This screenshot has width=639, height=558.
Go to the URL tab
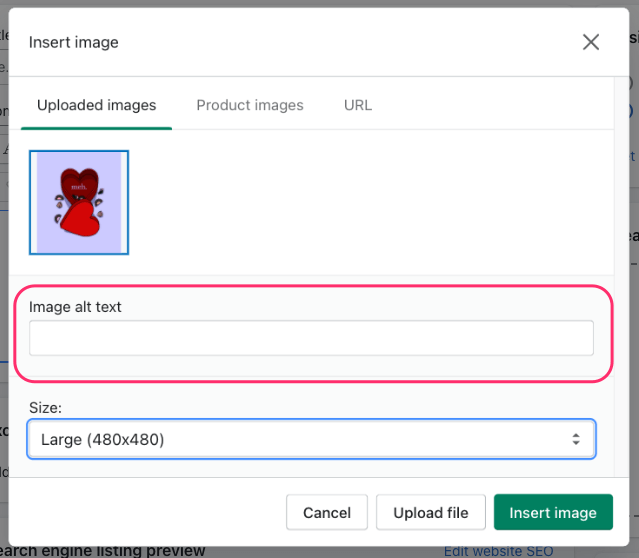click(358, 105)
